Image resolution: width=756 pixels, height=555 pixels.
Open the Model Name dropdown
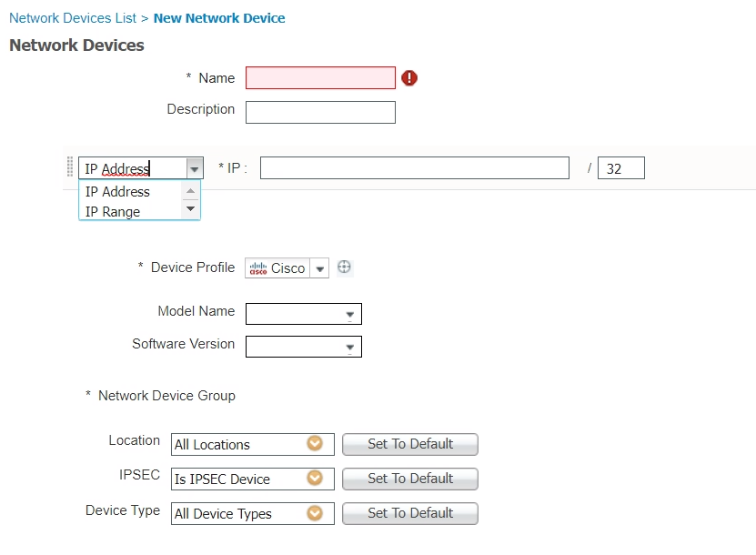coord(349,315)
